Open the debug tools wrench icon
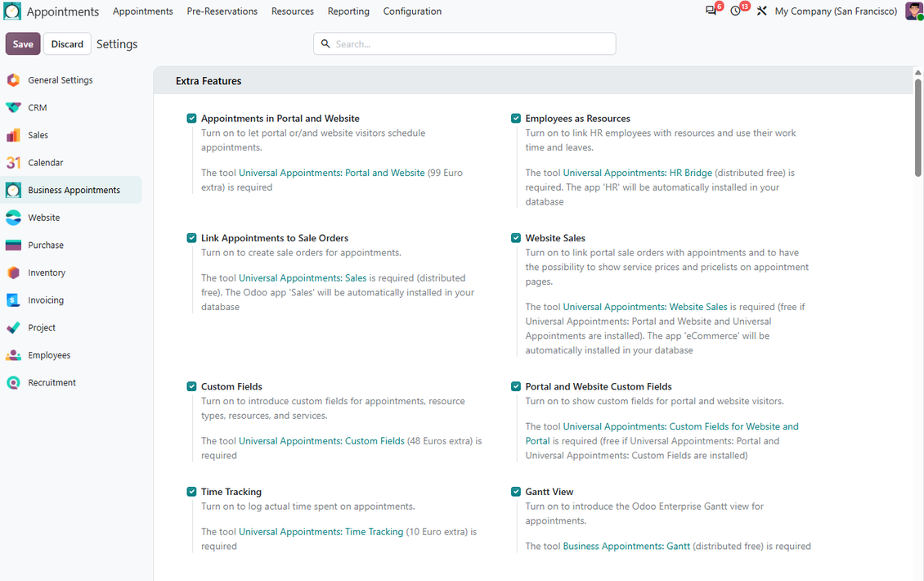Image resolution: width=924 pixels, height=581 pixels. pyautogui.click(x=761, y=11)
